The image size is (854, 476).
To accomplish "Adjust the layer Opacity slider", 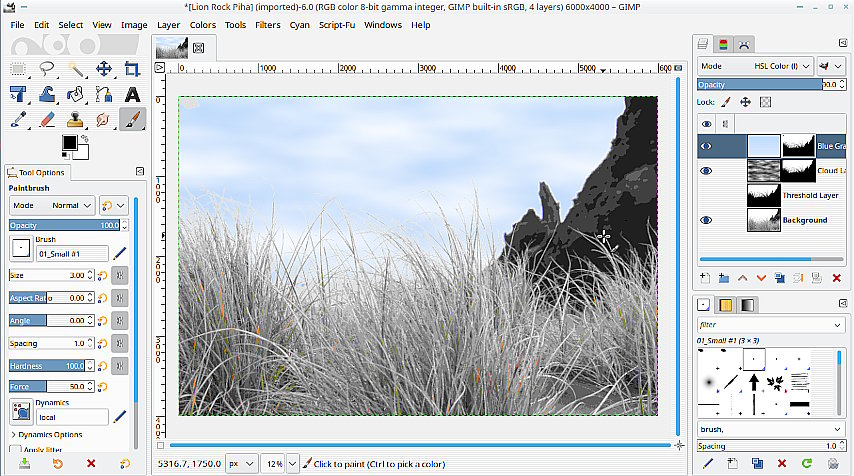I will (x=771, y=84).
